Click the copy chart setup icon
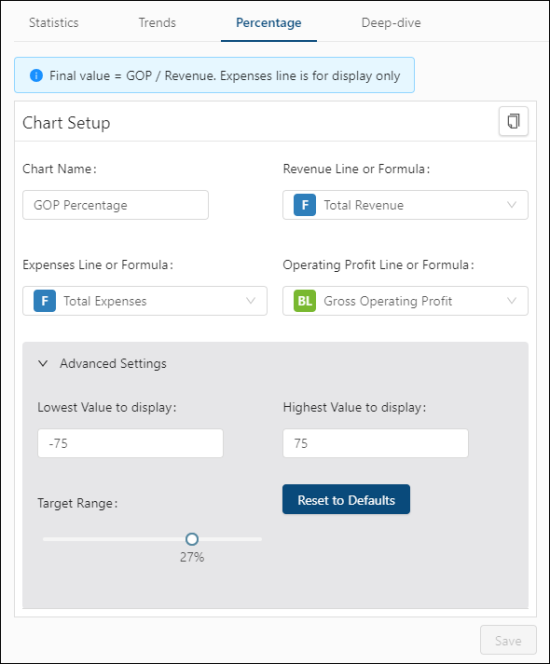 pos(513,122)
